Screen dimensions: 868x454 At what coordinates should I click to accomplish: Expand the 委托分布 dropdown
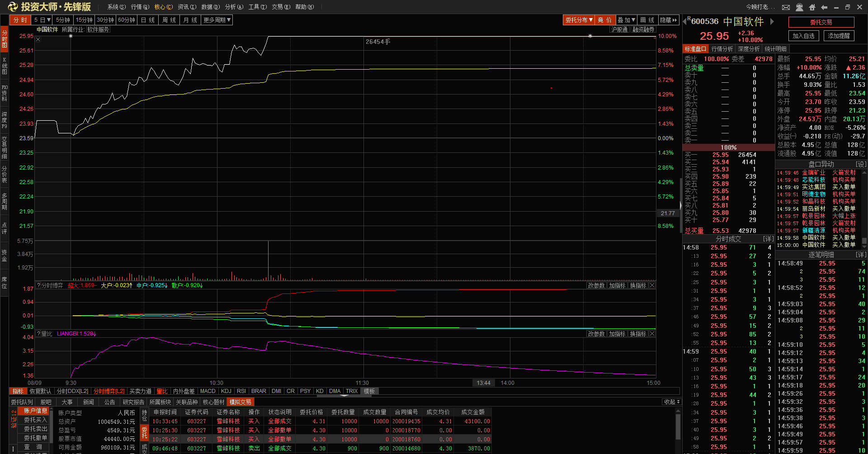click(x=579, y=20)
